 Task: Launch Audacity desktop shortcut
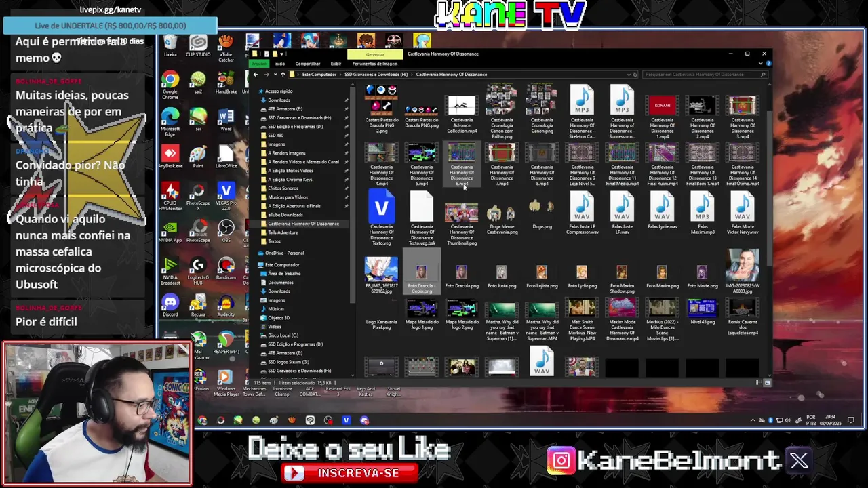(x=226, y=306)
